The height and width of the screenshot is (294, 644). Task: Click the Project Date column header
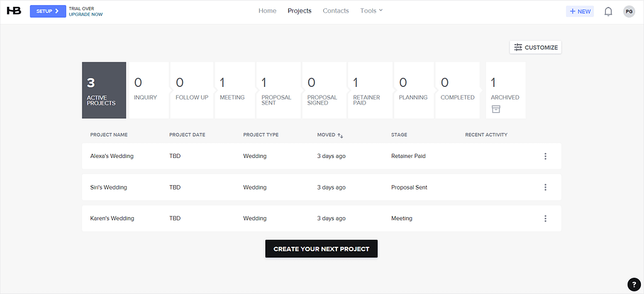[187, 135]
